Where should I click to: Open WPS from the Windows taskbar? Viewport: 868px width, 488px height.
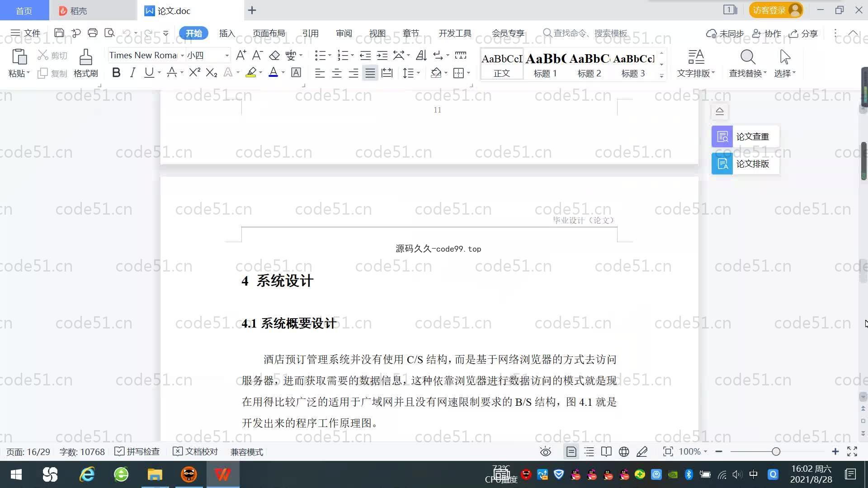(x=222, y=474)
